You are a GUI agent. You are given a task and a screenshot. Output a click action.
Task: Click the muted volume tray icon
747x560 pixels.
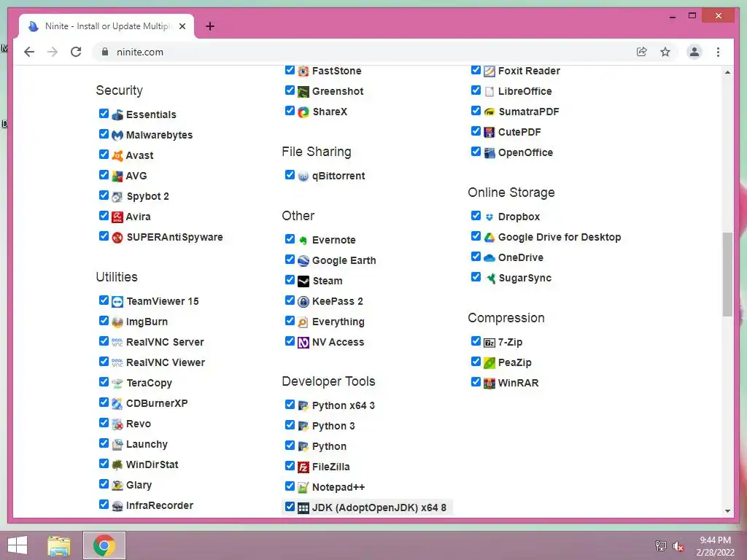tap(678, 546)
